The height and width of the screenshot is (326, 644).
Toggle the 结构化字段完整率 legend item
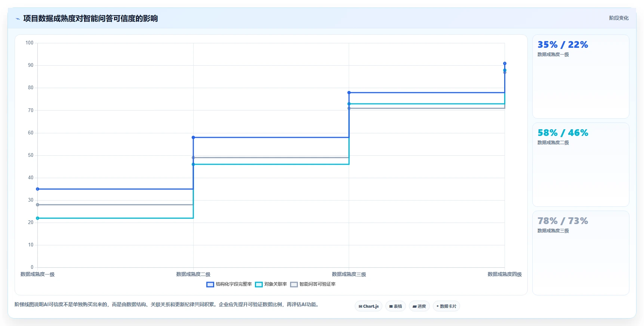(x=229, y=284)
